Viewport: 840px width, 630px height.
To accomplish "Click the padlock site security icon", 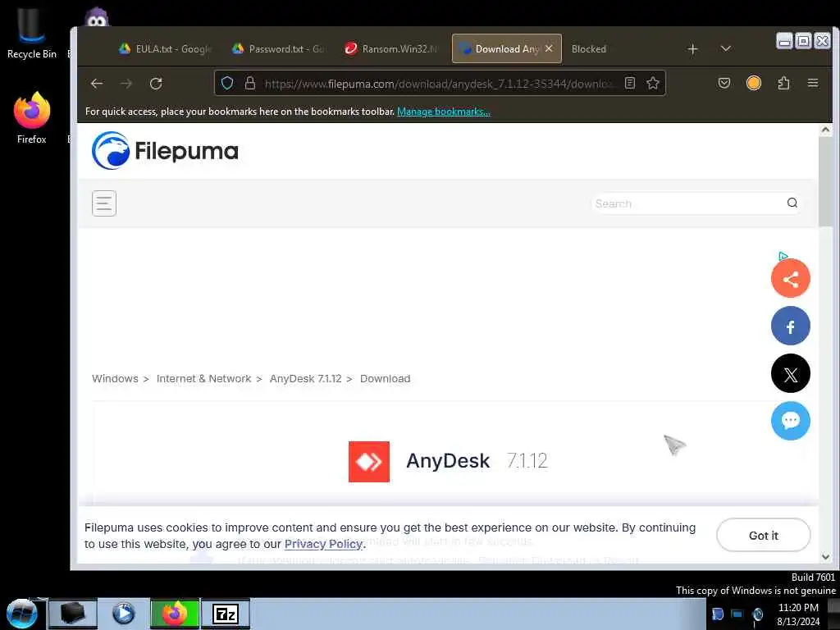I will [249, 83].
